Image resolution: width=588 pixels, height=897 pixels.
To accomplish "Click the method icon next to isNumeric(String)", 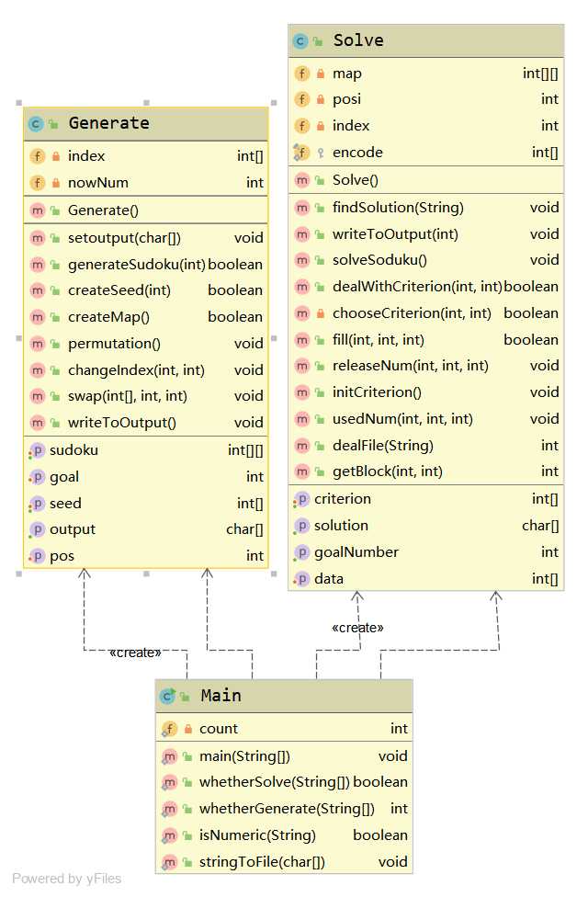I will (x=169, y=835).
